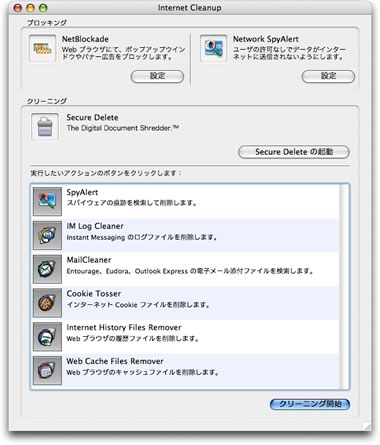Select the Internet History Files Remover icon
This screenshot has height=445, width=380.
[47, 337]
